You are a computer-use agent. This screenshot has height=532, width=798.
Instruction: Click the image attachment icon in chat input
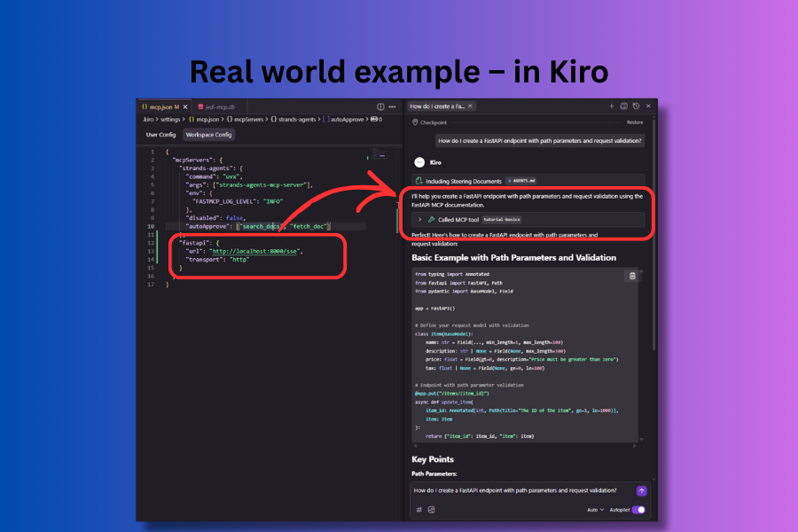tap(432, 510)
